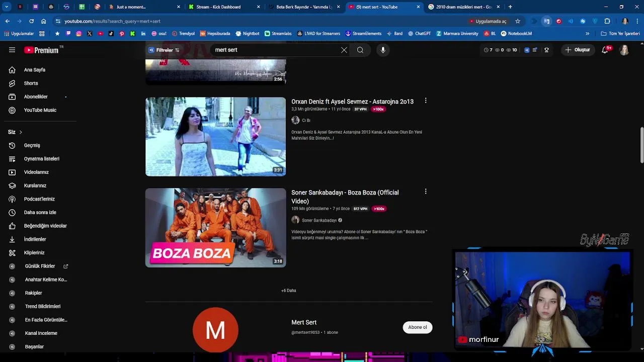644x362 pixels.
Task: Open the Tüm Yer İşaretleri folder
Action: click(x=620, y=34)
